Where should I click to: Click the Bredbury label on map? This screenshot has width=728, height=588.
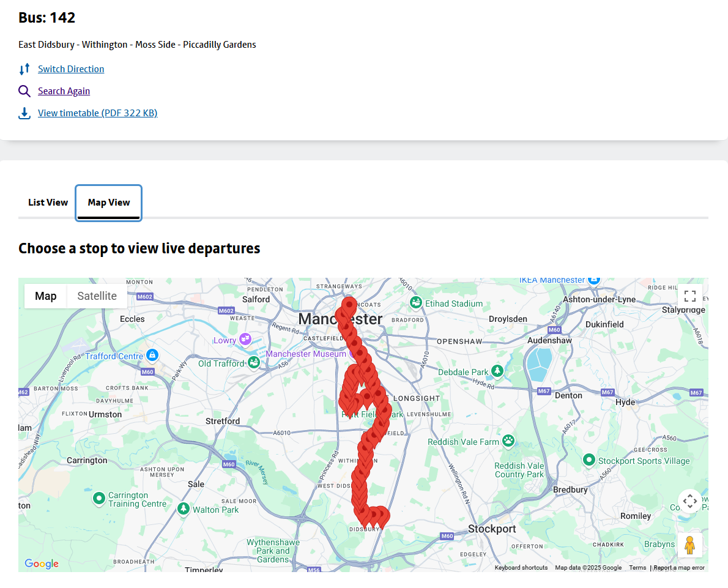tap(570, 489)
